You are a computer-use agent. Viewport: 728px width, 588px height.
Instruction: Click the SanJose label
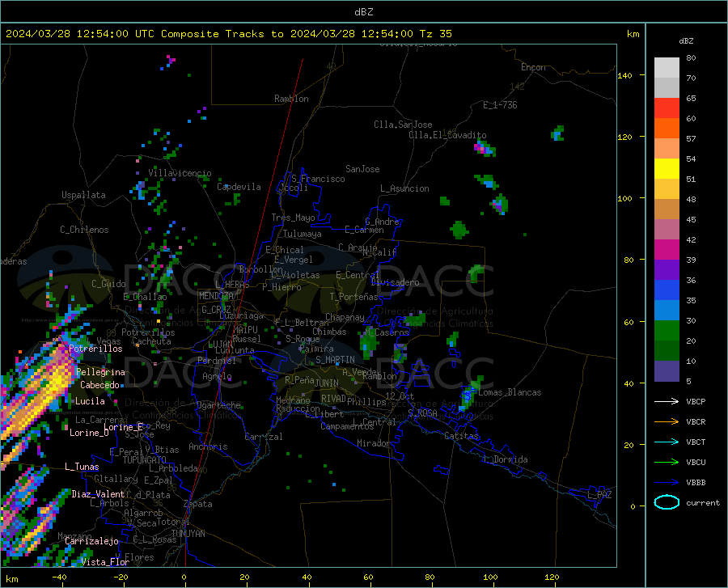pyautogui.click(x=362, y=169)
